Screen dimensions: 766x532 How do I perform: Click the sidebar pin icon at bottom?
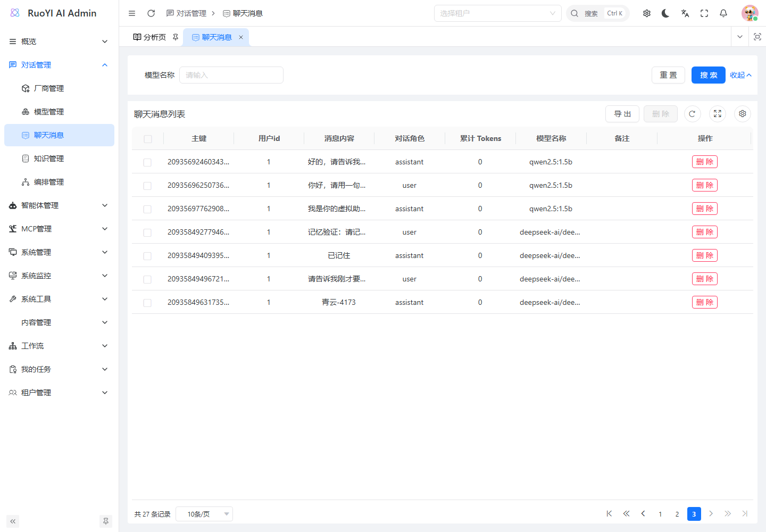106,521
